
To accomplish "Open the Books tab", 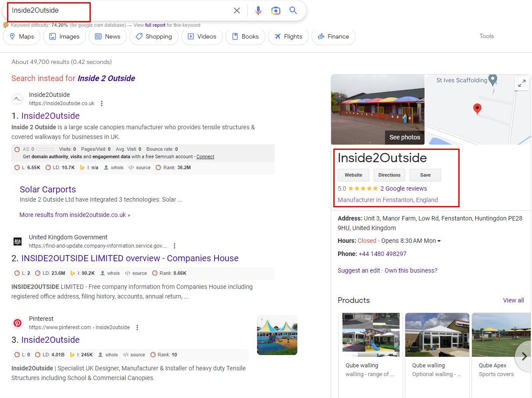I will pyautogui.click(x=245, y=36).
